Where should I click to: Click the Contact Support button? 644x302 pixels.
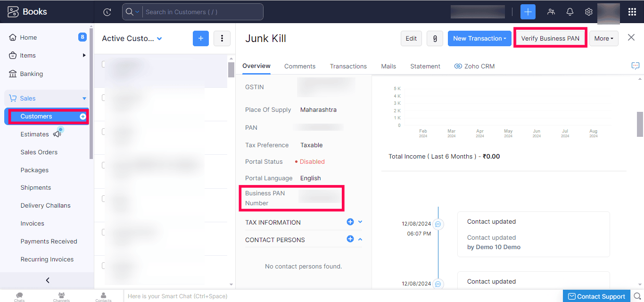pyautogui.click(x=596, y=296)
